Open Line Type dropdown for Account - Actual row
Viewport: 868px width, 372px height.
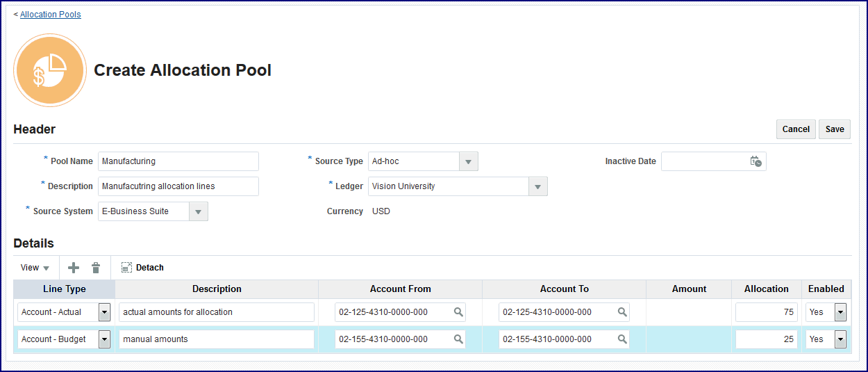tap(105, 312)
